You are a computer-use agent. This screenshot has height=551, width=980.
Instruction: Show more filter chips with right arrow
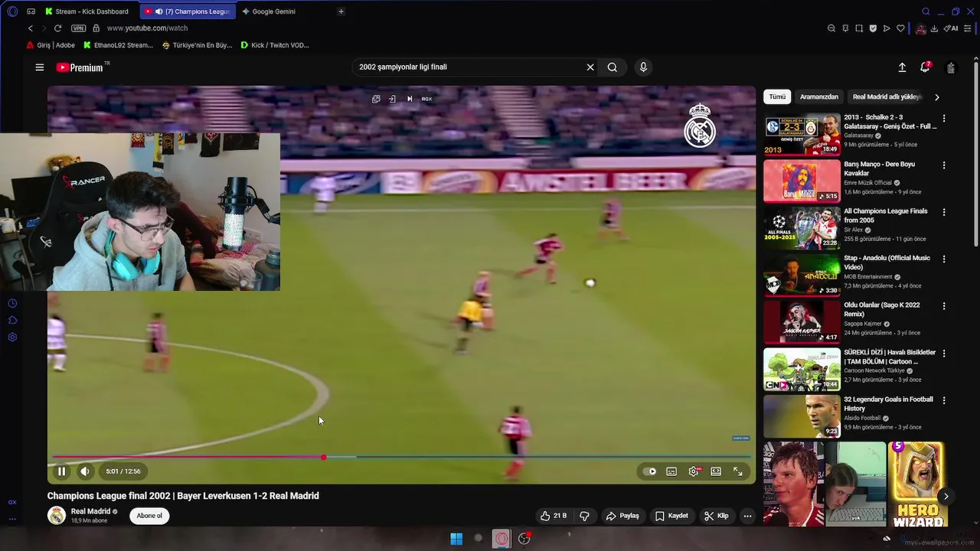coord(937,97)
